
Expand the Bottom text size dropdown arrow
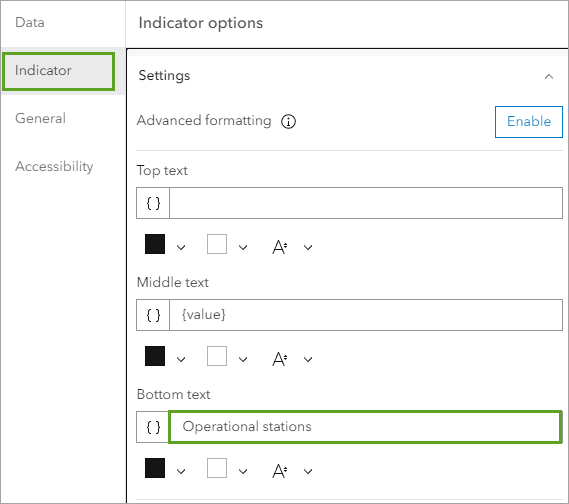pyautogui.click(x=308, y=471)
